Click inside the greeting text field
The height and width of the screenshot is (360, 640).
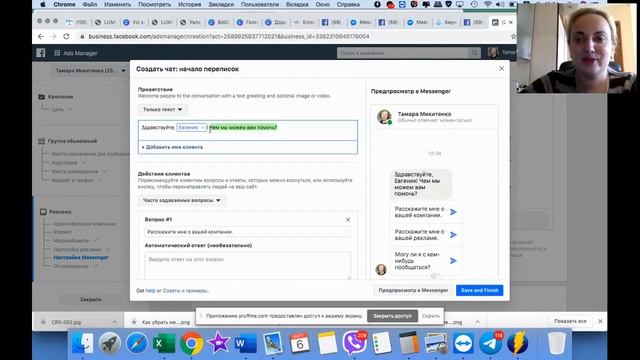[x=248, y=130]
